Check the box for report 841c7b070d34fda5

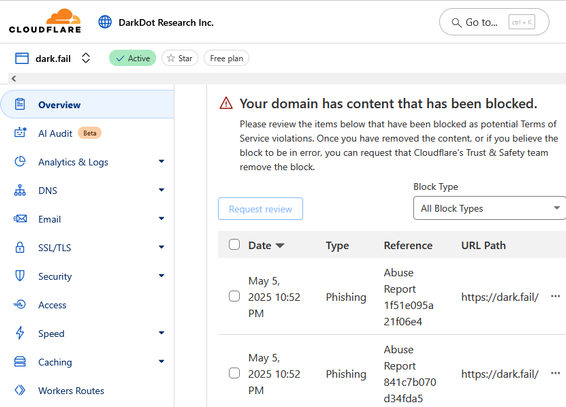click(x=234, y=373)
